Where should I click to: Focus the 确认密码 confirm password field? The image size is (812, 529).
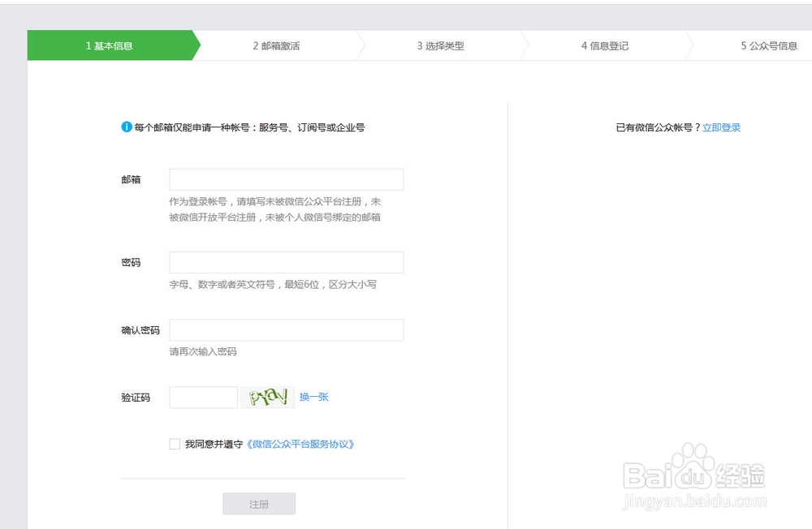pyautogui.click(x=287, y=330)
